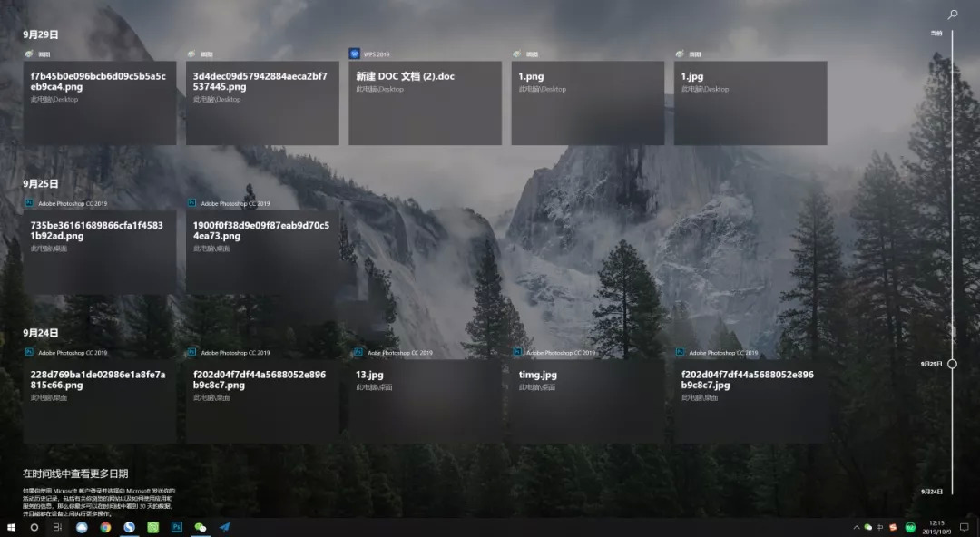Open the f202d04f7df44a5688052e896b9c8c7.png card
The image size is (980, 537).
(x=262, y=401)
